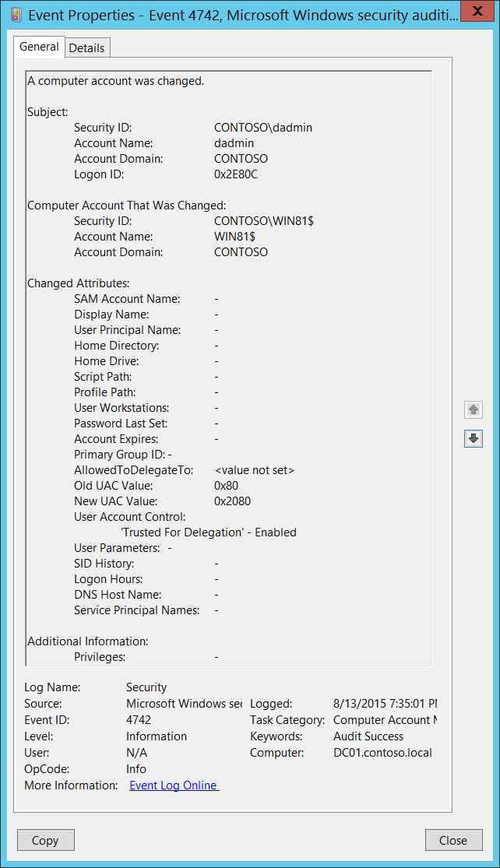Click the Computer field DC01.contoso.local
500x868 pixels.
[x=382, y=753]
